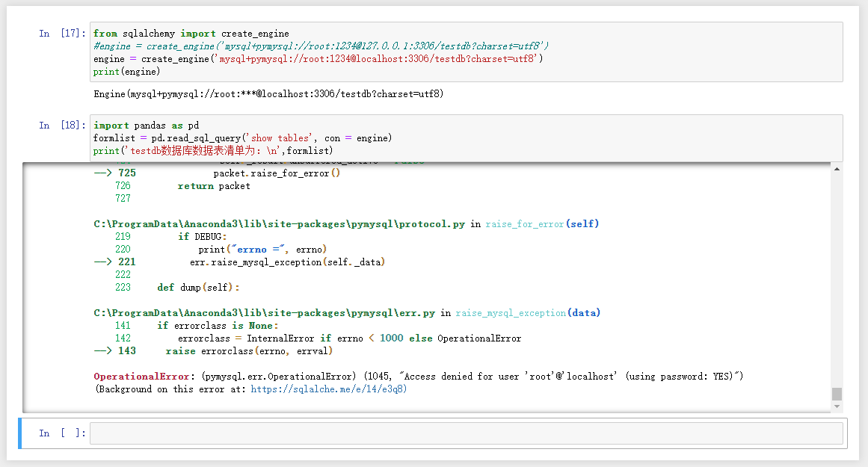Image resolution: width=868 pixels, height=467 pixels.
Task: Click the Engine output text line
Action: click(269, 93)
